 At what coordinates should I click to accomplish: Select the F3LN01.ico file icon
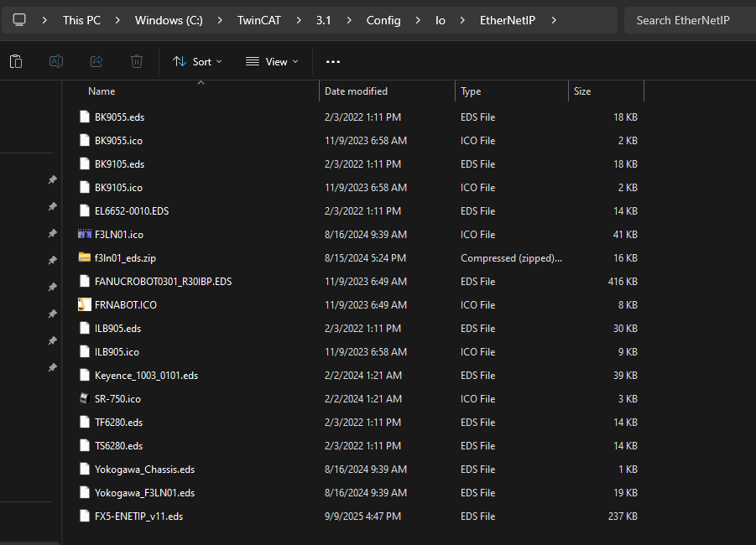(84, 234)
